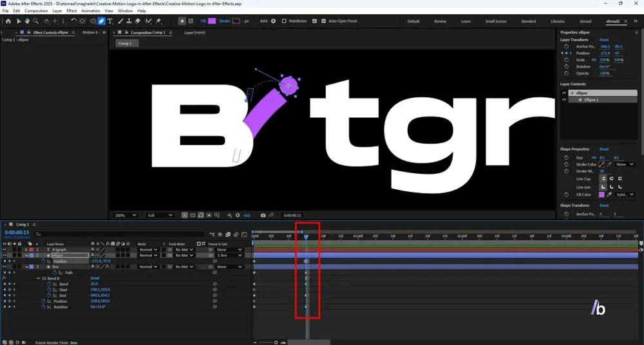
Task: Select the Puppet Pin tool
Action: pyautogui.click(x=158, y=21)
